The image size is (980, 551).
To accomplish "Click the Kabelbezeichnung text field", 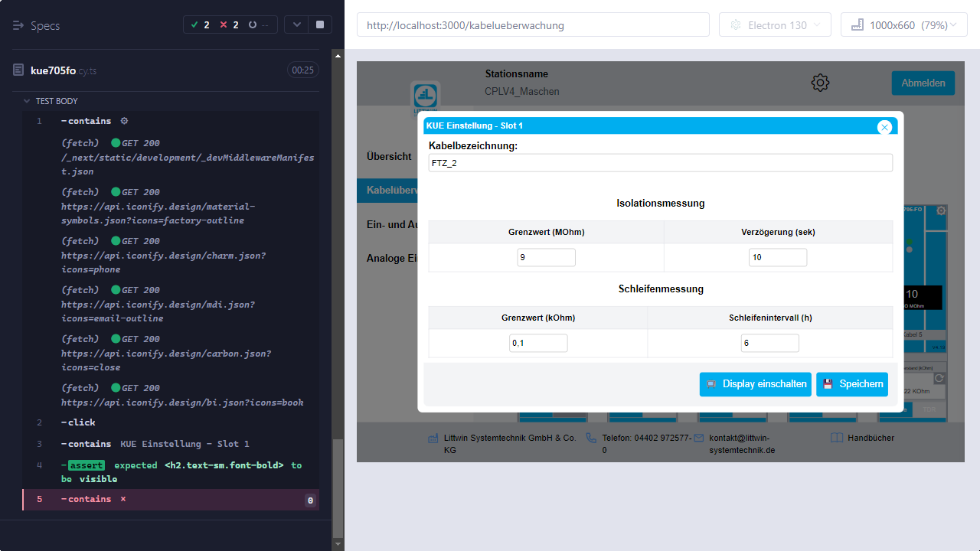I will tap(660, 162).
